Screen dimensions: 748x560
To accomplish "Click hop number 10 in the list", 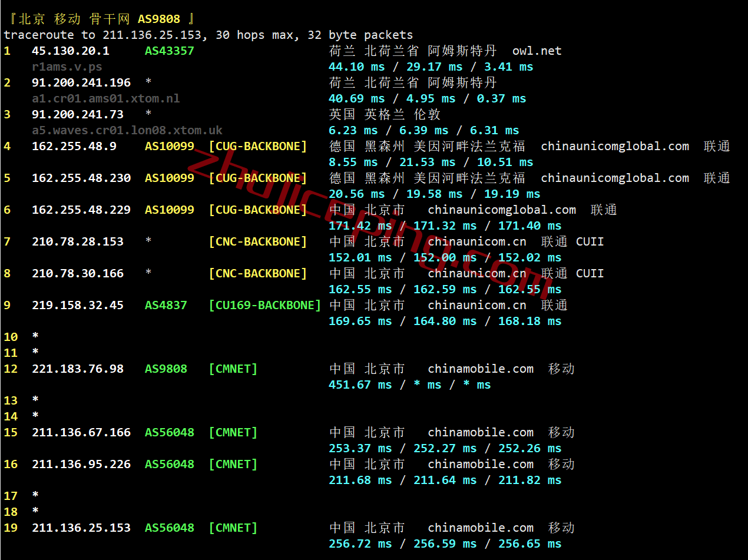I will pos(11,337).
